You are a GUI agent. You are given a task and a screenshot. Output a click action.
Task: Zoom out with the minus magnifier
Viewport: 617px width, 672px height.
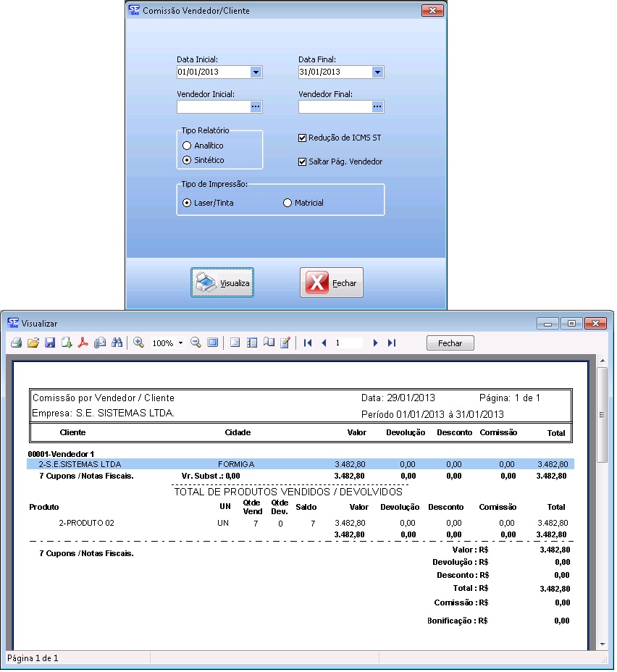[196, 343]
